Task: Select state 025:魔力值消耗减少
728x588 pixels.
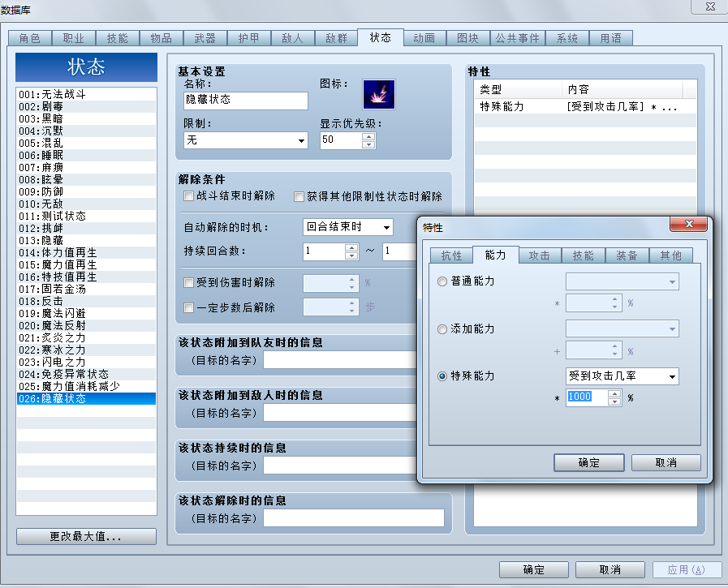Action: click(86, 386)
